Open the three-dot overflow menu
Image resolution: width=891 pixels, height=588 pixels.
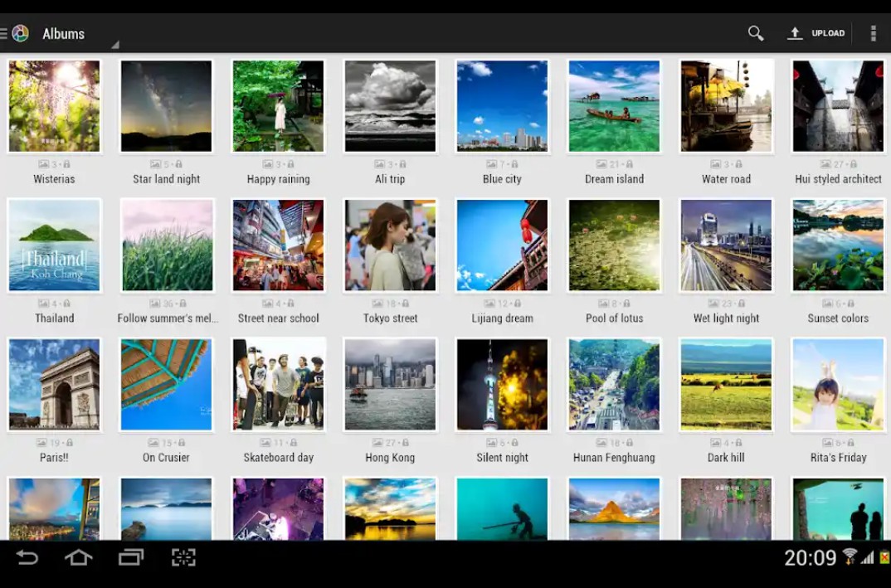[x=873, y=33]
